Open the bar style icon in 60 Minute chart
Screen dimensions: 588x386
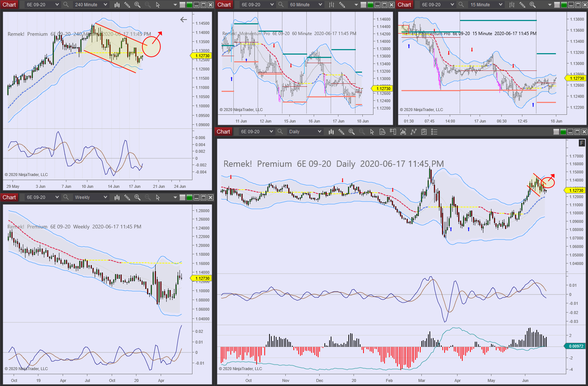click(332, 5)
